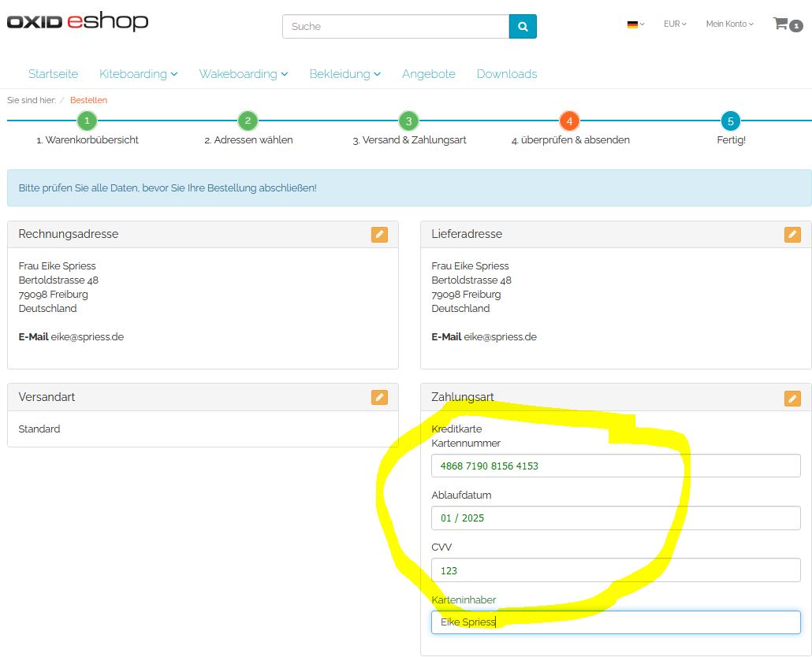Open the Downloads link

pyautogui.click(x=507, y=74)
